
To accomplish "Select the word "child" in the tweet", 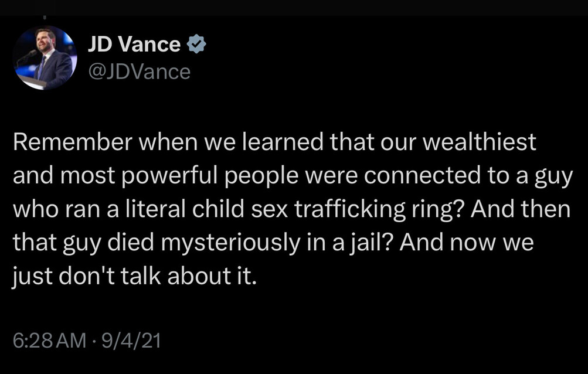I will coord(218,209).
